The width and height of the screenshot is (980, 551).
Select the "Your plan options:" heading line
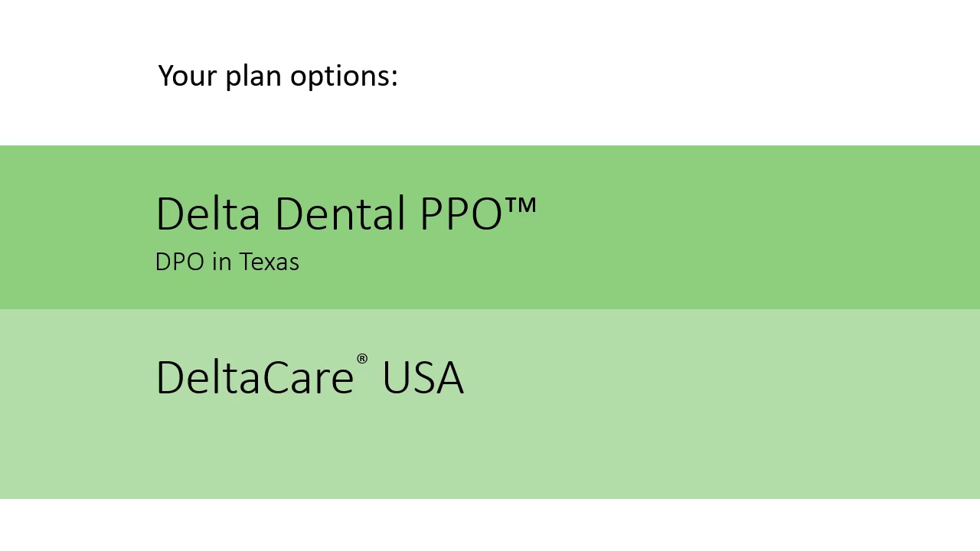click(x=278, y=77)
